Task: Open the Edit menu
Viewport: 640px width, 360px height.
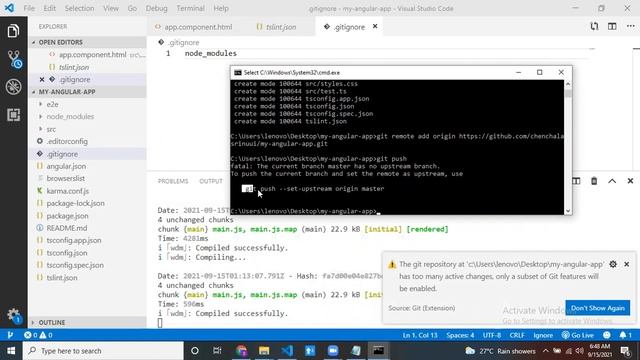Action: pos(49,8)
